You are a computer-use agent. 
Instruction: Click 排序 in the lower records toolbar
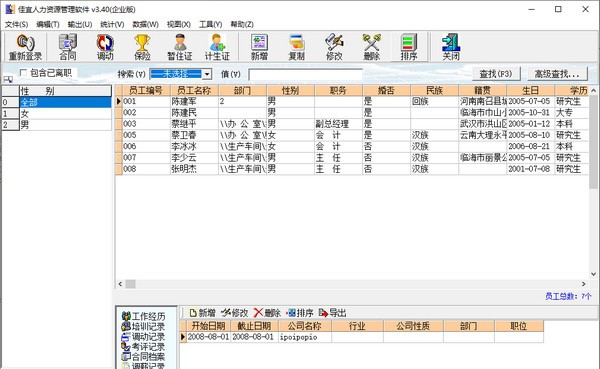click(x=300, y=313)
